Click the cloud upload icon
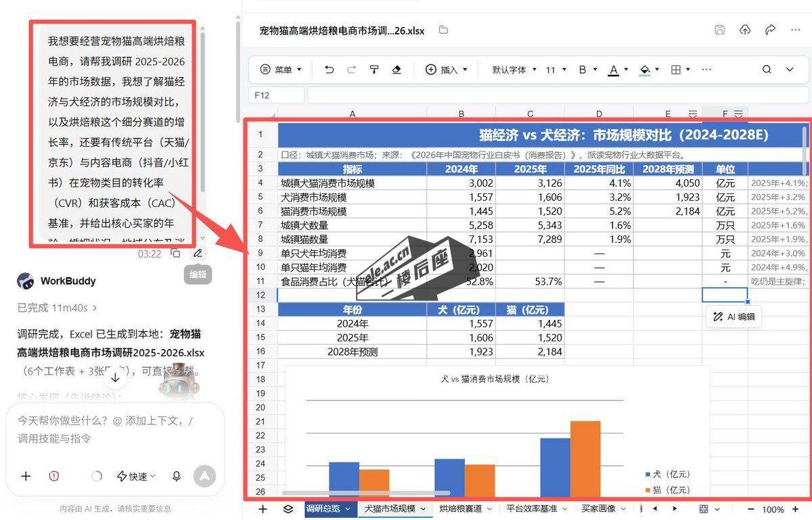Viewport: 812px width, 520px height. point(745,30)
